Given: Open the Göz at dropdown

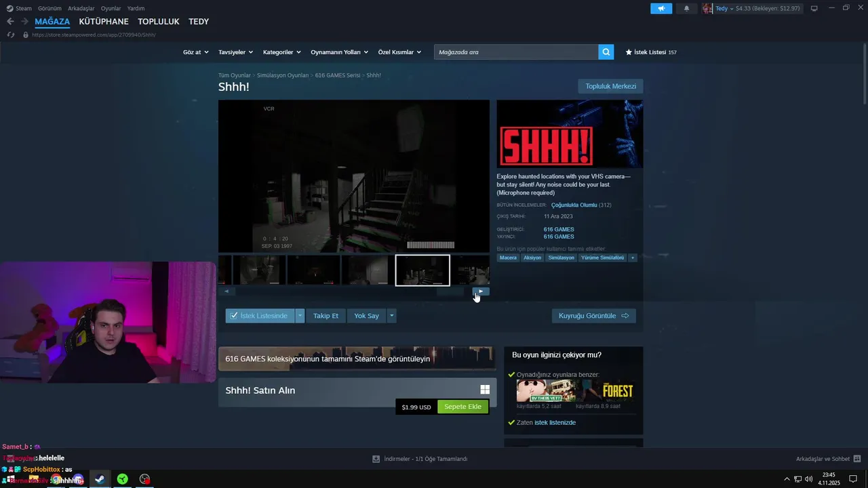Looking at the screenshot, I should point(195,52).
